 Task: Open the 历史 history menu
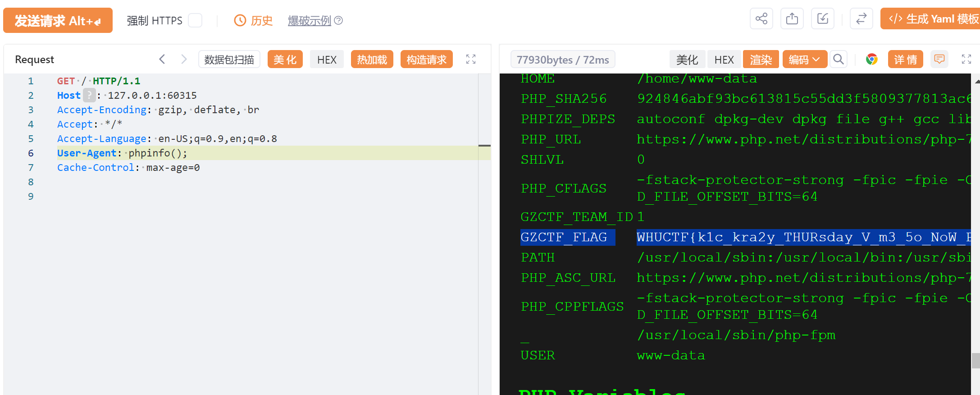[254, 21]
